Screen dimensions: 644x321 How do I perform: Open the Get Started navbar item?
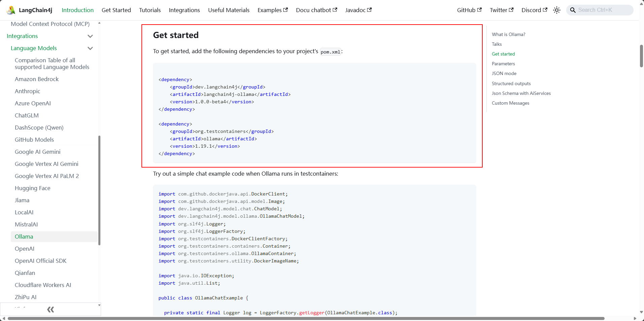click(x=116, y=10)
